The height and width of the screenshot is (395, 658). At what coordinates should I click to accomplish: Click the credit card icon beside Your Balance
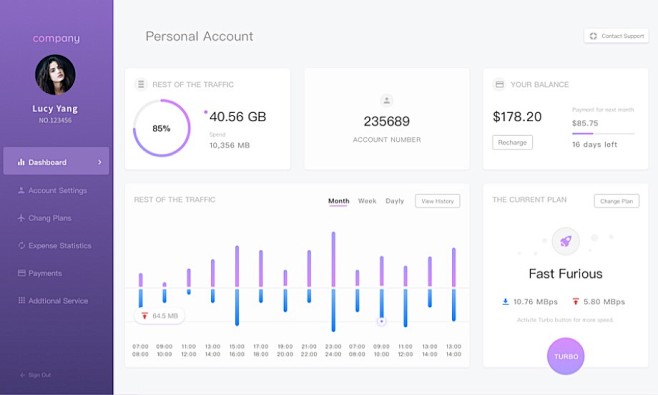point(499,84)
